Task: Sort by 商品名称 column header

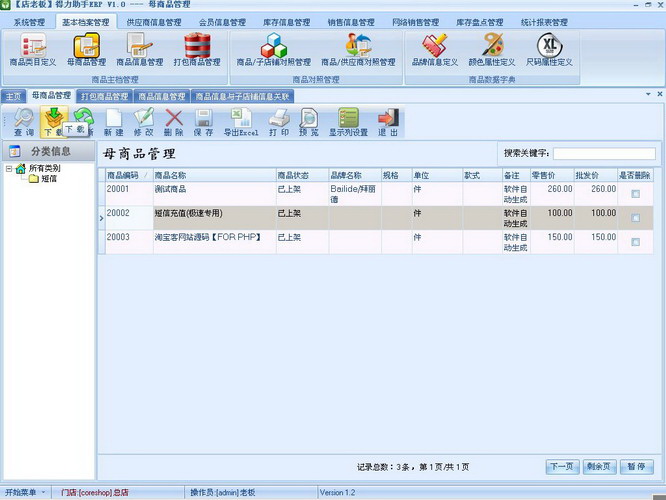Action: tap(214, 175)
